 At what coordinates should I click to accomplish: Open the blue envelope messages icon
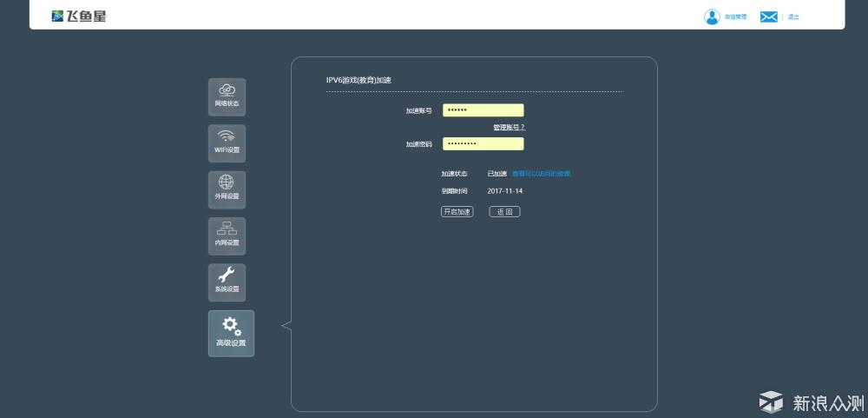[768, 17]
